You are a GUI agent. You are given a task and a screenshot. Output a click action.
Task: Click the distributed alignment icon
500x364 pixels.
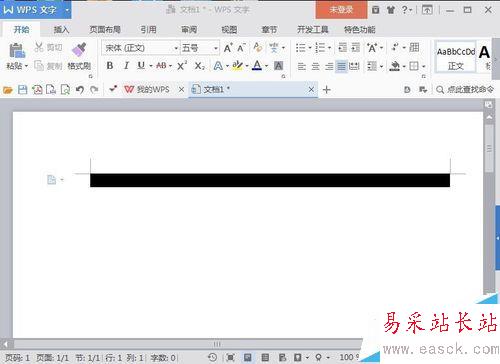point(354,66)
